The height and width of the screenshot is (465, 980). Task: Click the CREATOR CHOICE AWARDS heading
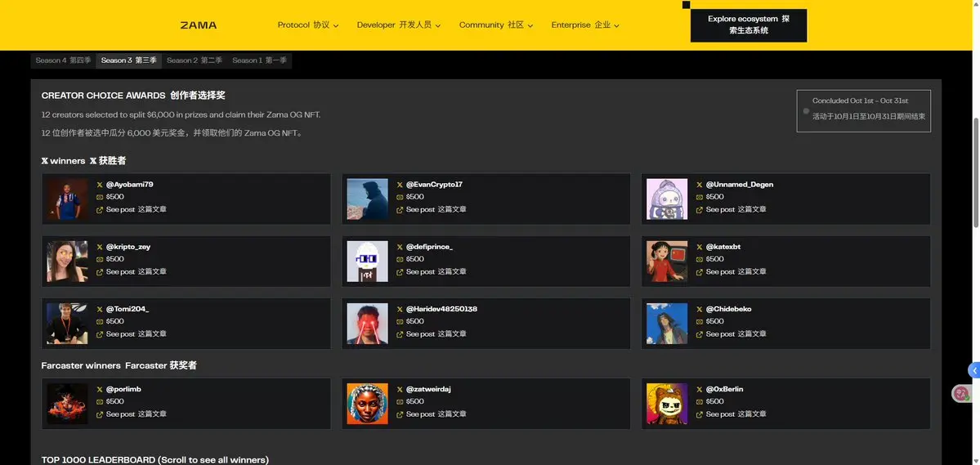pyautogui.click(x=133, y=96)
